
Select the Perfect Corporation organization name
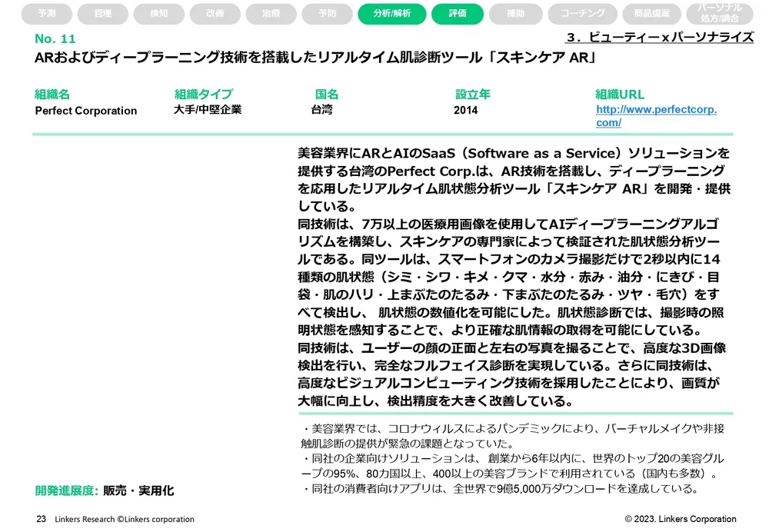pyautogui.click(x=85, y=110)
